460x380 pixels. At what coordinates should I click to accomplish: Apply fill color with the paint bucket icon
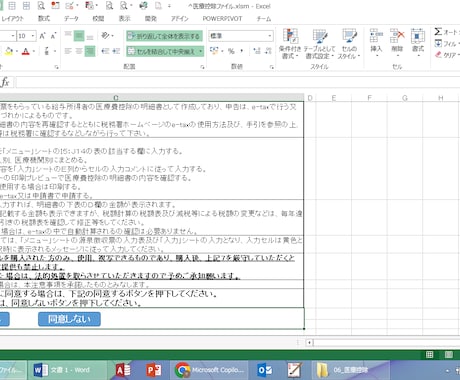coord(8,51)
